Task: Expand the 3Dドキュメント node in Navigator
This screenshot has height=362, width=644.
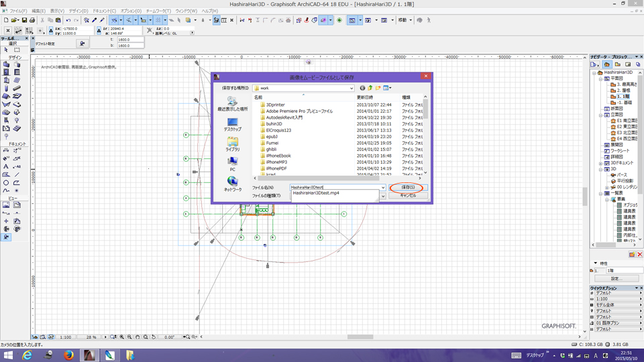Action: [x=600, y=163]
